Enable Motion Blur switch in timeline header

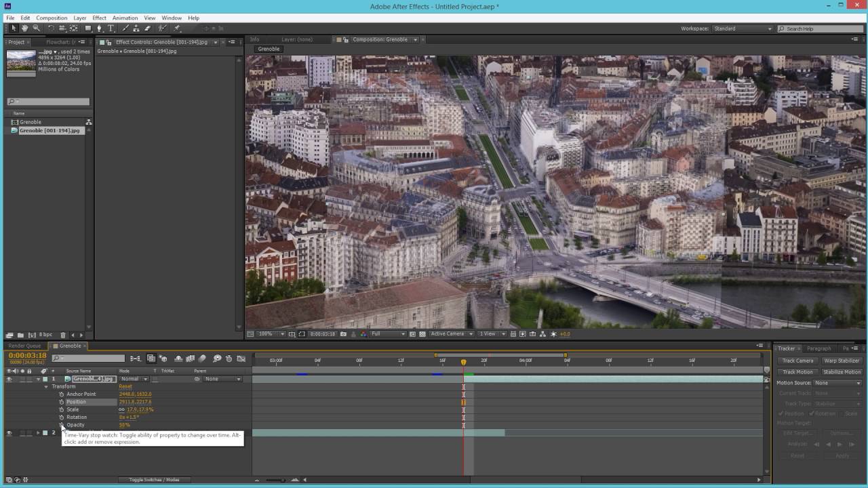(x=202, y=359)
